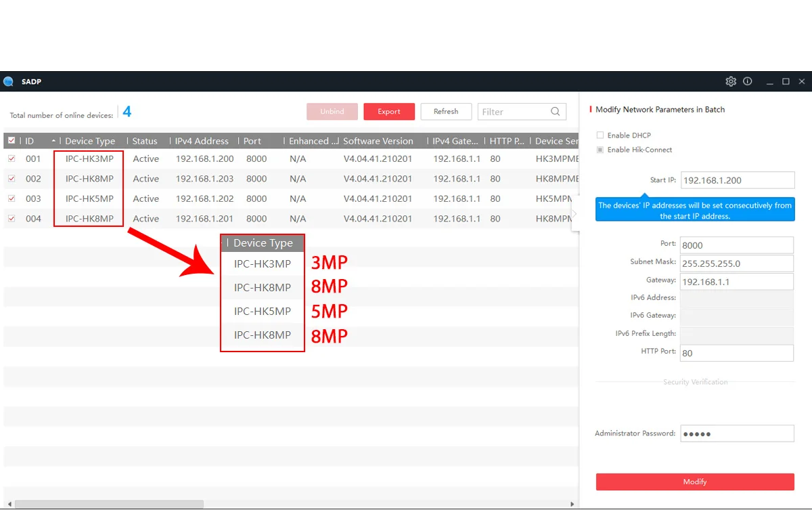Open the SADP settings gear icon
Viewport: 812px width, 510px height.
pyautogui.click(x=731, y=81)
